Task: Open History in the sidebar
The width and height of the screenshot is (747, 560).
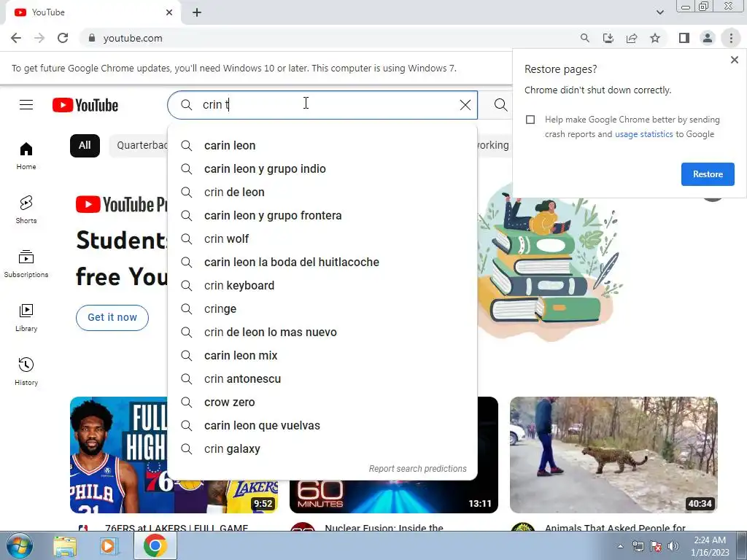Action: [x=26, y=371]
